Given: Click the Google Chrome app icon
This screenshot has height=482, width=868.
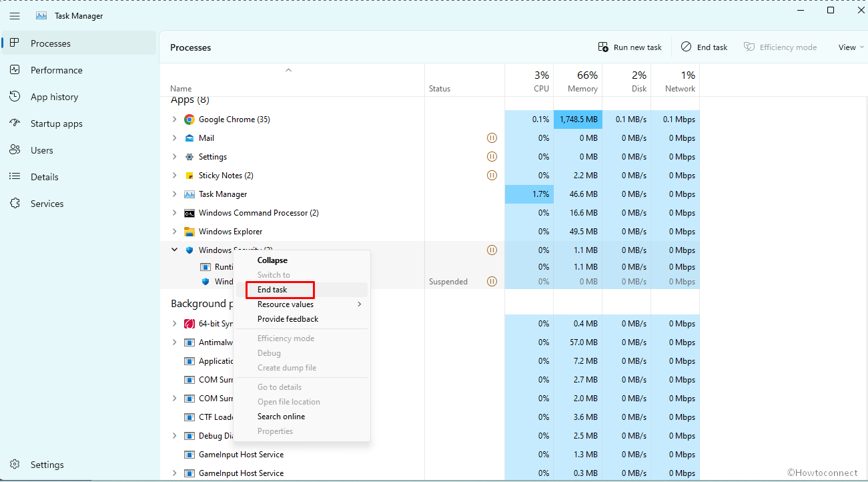Looking at the screenshot, I should coord(189,119).
